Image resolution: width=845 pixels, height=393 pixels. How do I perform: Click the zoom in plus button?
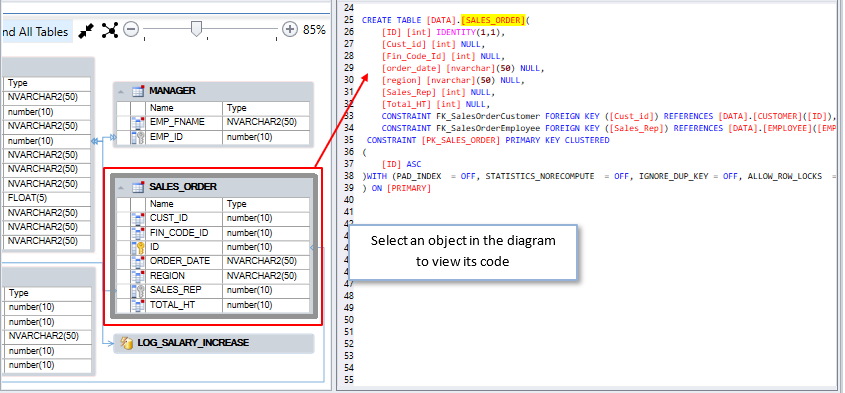[290, 29]
